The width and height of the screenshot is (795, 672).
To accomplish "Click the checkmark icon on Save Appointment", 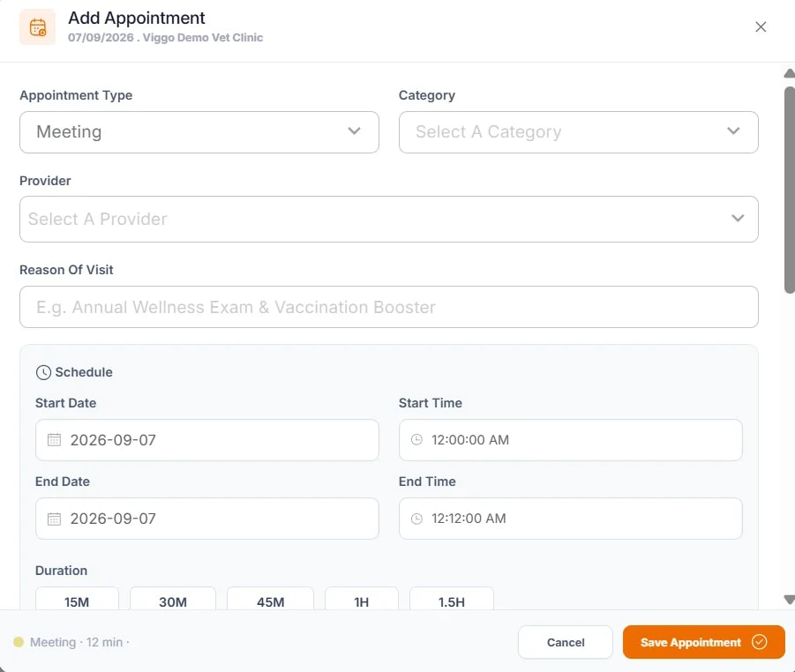I will pos(760,642).
